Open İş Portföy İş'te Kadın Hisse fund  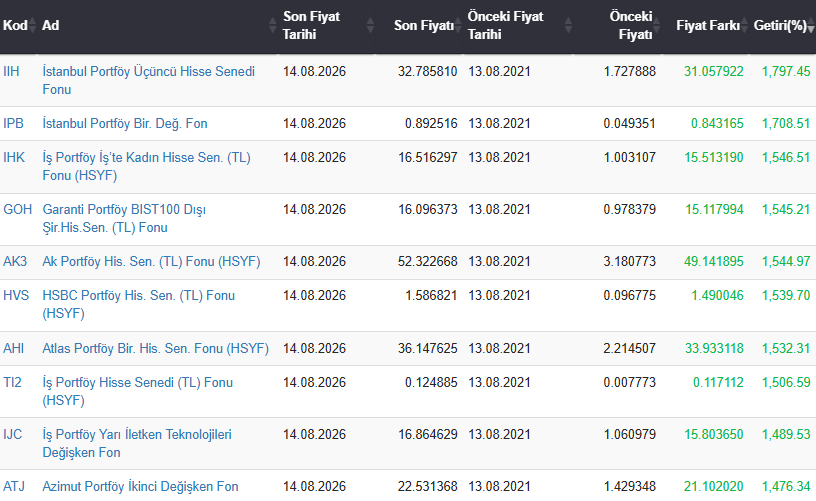tap(146, 166)
